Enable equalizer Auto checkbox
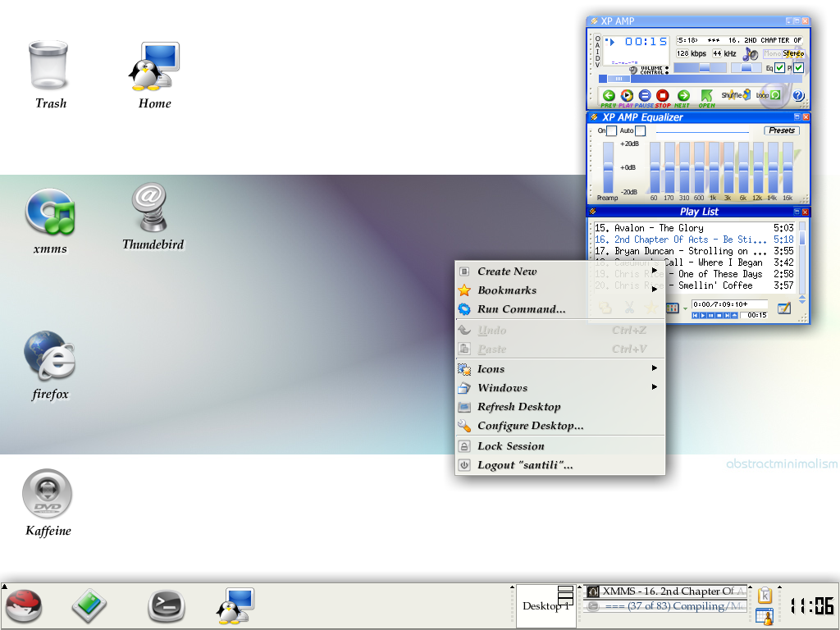The image size is (840, 630). pos(640,130)
